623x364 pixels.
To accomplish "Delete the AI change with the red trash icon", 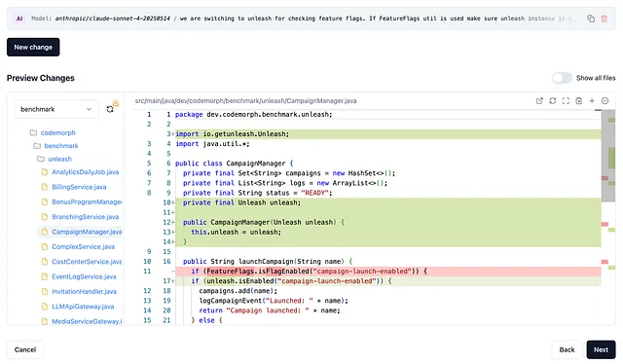I will pos(604,18).
